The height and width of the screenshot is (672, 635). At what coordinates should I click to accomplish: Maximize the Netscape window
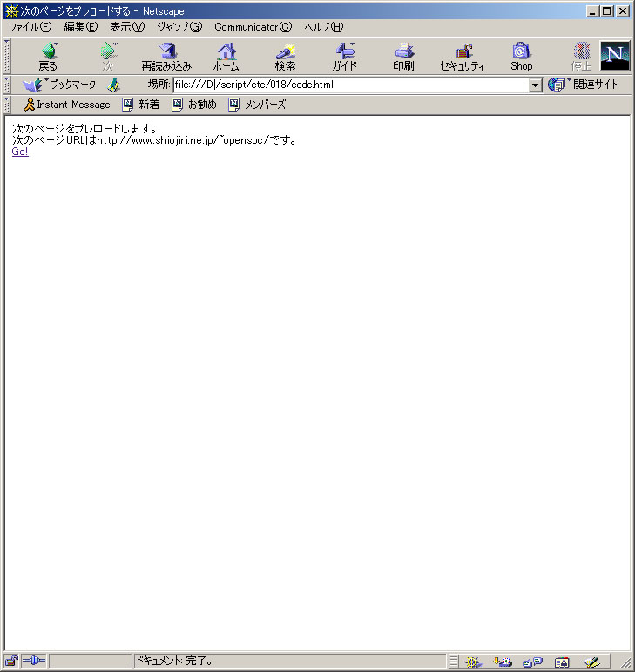pos(607,11)
